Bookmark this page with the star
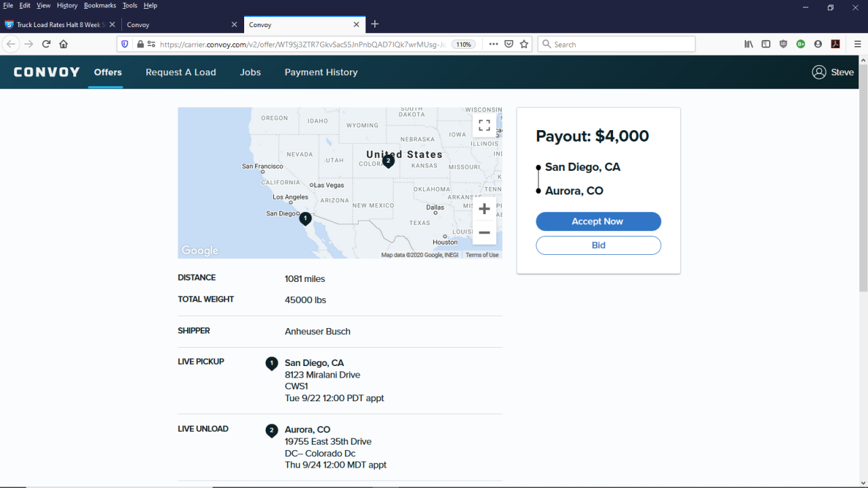The image size is (868, 488). click(x=524, y=44)
